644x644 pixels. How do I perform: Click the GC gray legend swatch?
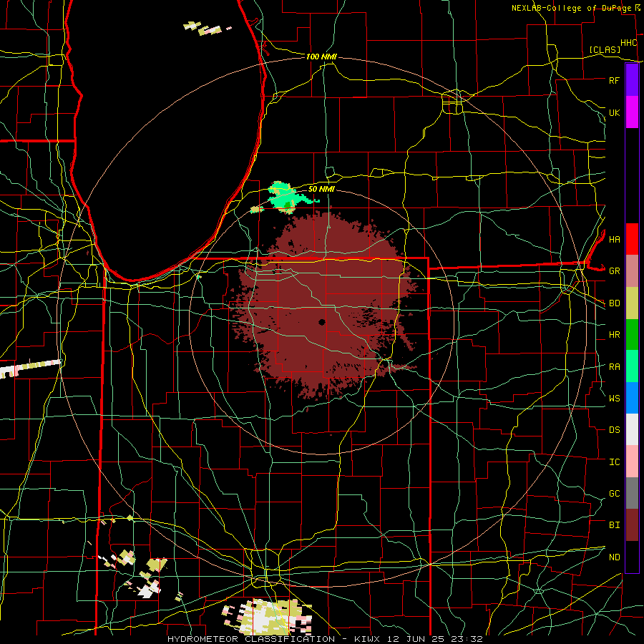(632, 493)
